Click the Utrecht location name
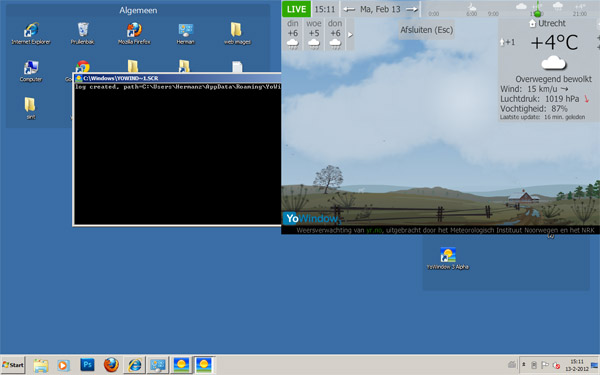Viewport: 600px width, 375px height. click(551, 23)
